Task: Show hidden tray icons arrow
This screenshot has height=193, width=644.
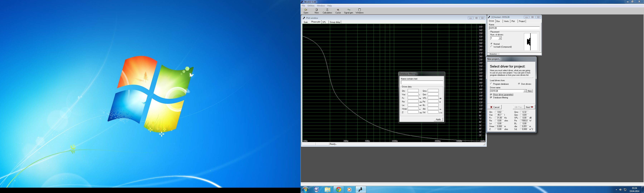Action: tap(616, 190)
